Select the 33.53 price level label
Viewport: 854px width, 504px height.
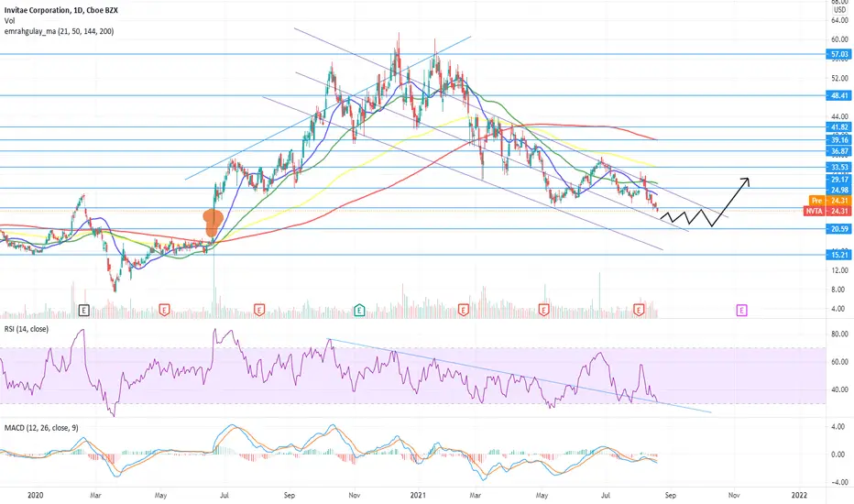[839, 168]
